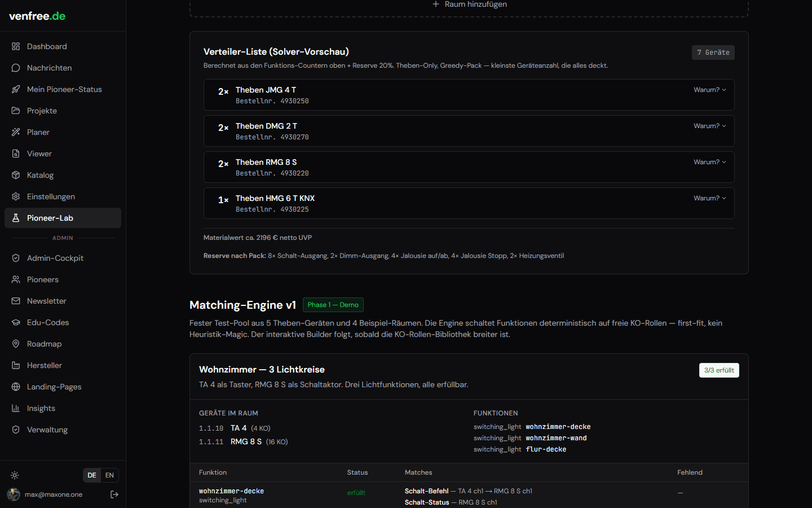Toggle the light/dark theme sun icon
This screenshot has width=812, height=508.
coord(15,475)
